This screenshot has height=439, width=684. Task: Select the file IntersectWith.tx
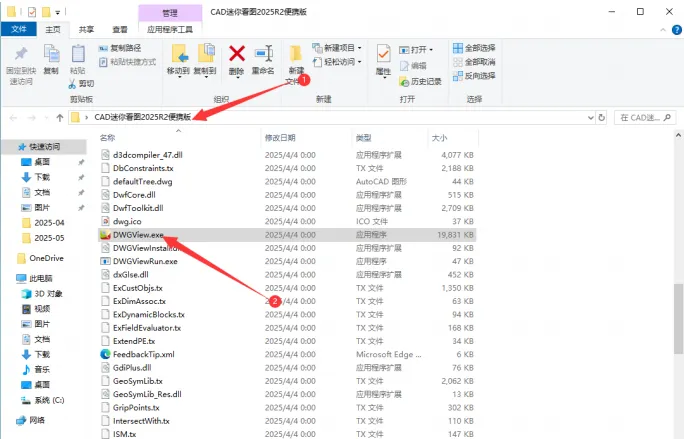(141, 421)
